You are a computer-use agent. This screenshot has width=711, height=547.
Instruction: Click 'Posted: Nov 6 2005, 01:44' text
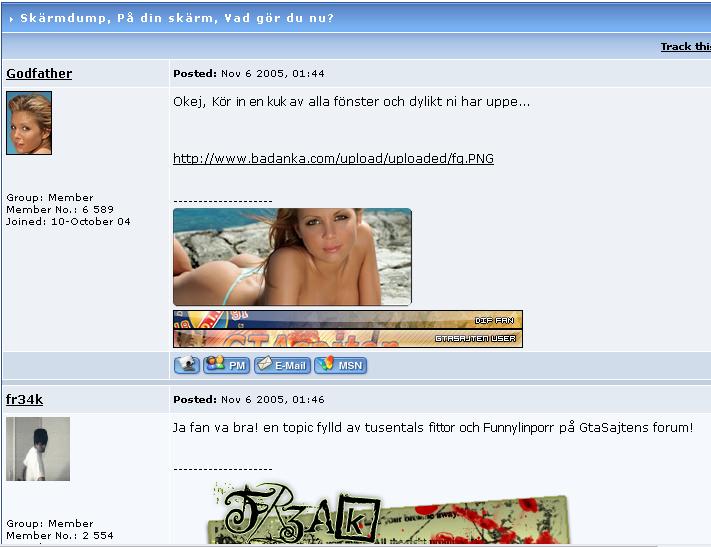(249, 73)
